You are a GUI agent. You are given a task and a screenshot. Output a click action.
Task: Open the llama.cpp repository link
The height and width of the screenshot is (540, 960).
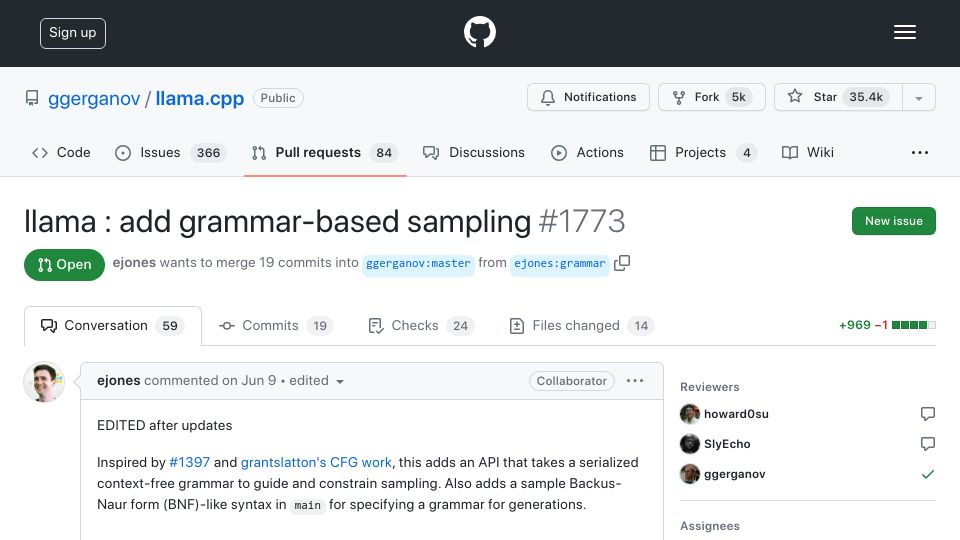(200, 98)
